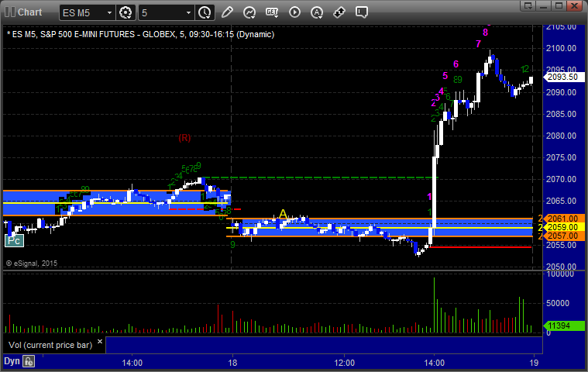
Task: Click the green 12 count label
Action: pos(525,69)
